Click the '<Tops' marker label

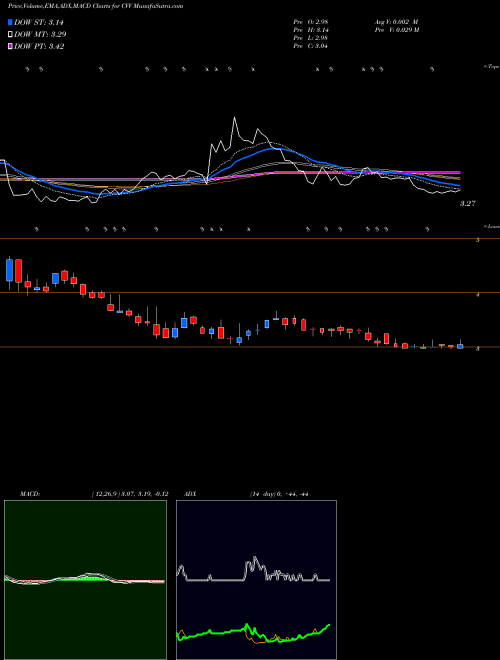coord(491,67)
